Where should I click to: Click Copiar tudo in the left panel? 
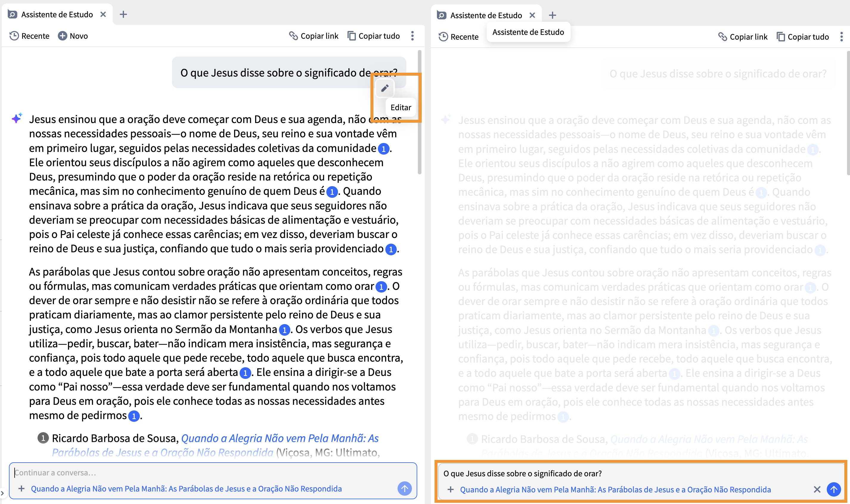(x=374, y=36)
